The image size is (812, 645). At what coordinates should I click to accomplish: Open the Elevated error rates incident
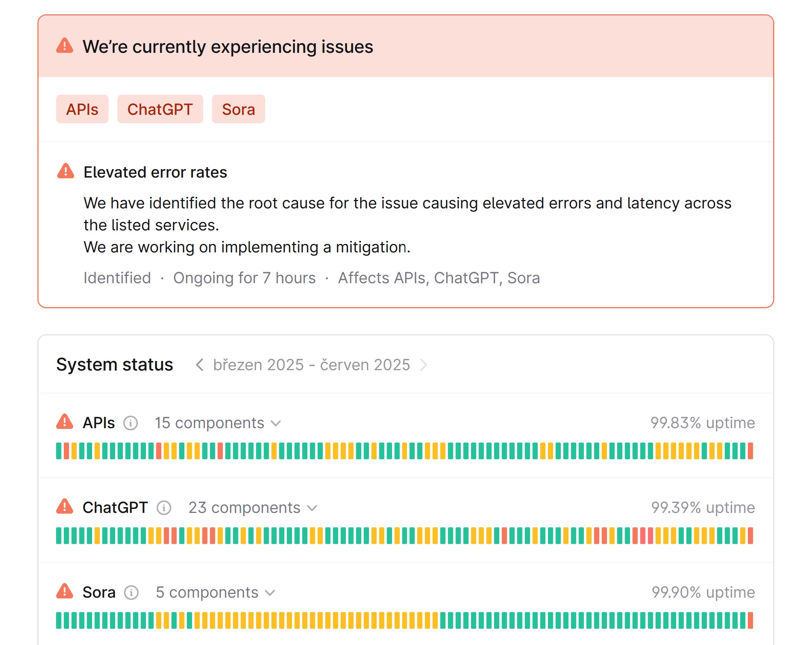[x=155, y=172]
